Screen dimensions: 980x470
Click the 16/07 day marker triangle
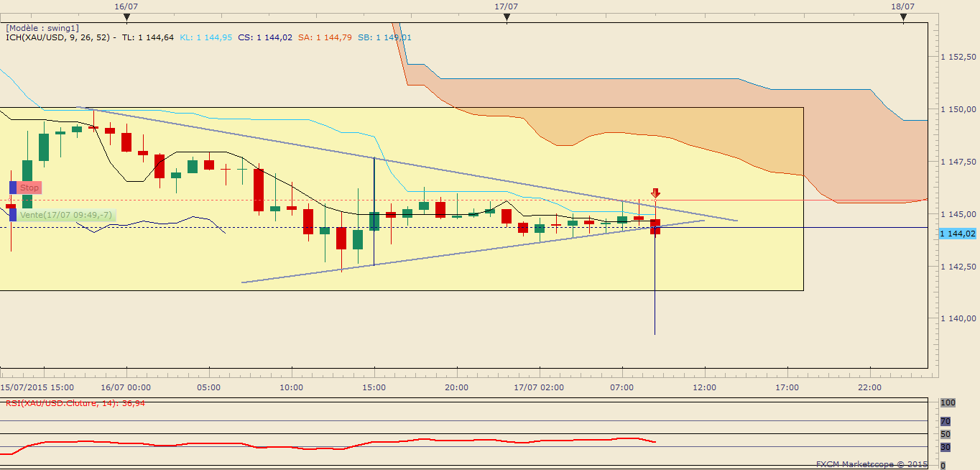click(x=126, y=19)
